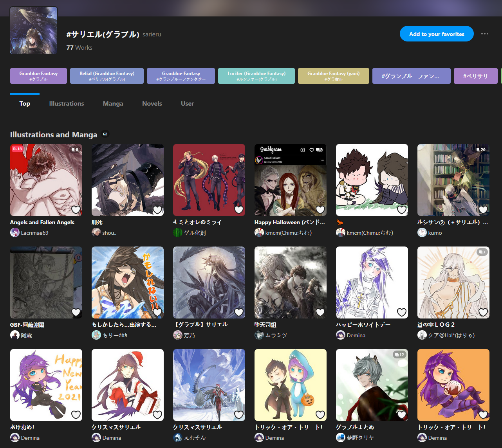Like the あけおめ! artwork
502x448 pixels.
click(x=76, y=415)
